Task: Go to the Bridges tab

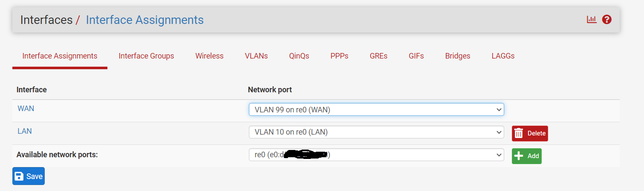Action: [x=458, y=56]
